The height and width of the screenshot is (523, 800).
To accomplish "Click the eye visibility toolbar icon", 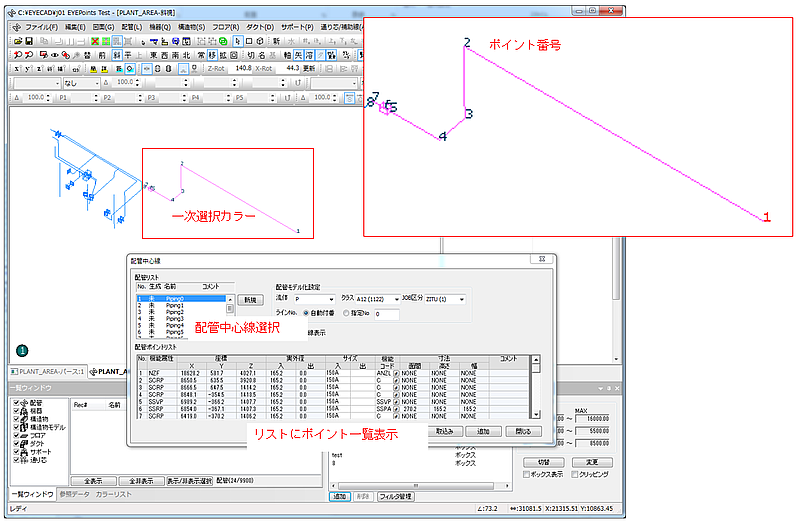I will pyautogui.click(x=54, y=55).
